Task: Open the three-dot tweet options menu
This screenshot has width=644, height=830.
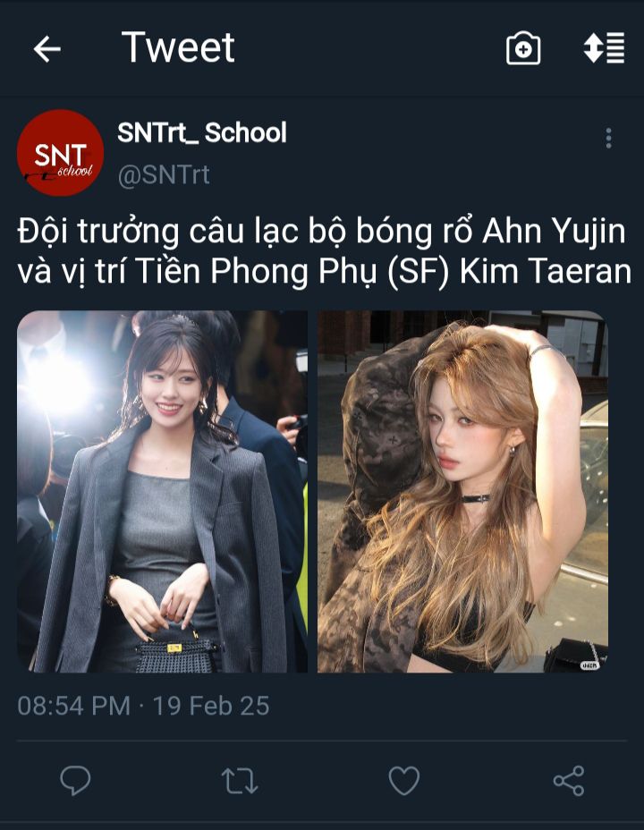Action: click(x=608, y=138)
